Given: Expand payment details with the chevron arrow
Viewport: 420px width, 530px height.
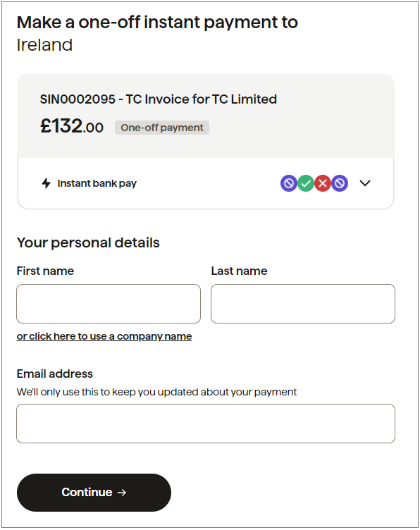Looking at the screenshot, I should point(365,183).
